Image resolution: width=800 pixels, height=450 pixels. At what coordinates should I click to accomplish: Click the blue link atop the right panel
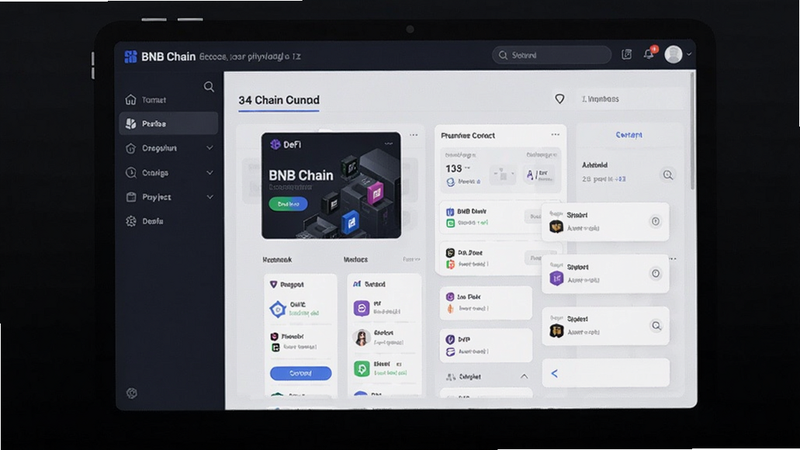(x=629, y=135)
